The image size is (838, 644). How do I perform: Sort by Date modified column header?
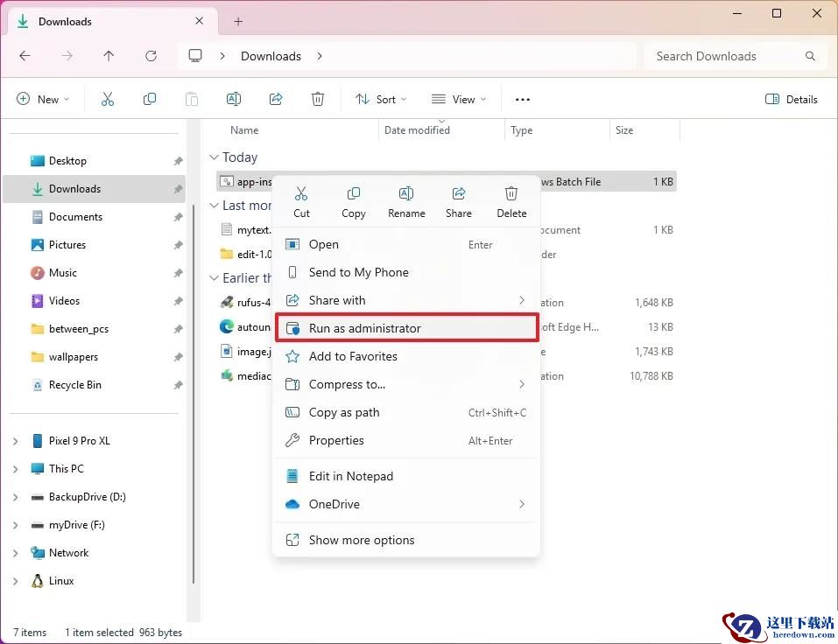417,130
